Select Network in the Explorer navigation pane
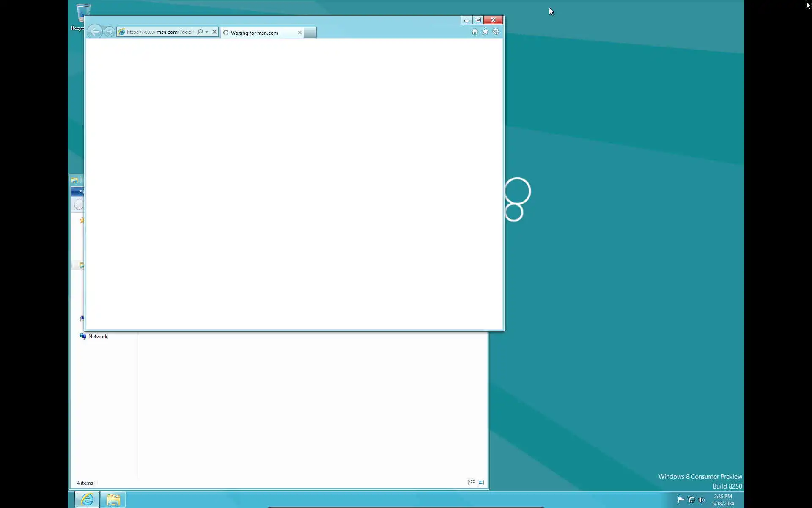The image size is (812, 508). tap(98, 337)
